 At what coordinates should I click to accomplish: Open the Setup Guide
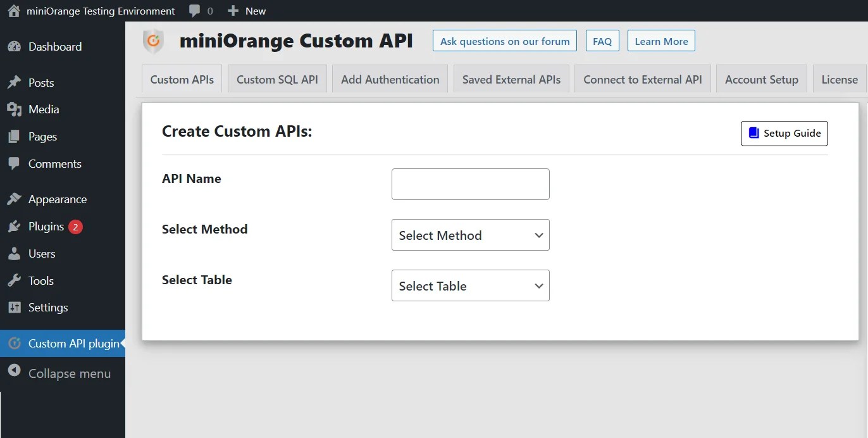point(784,133)
